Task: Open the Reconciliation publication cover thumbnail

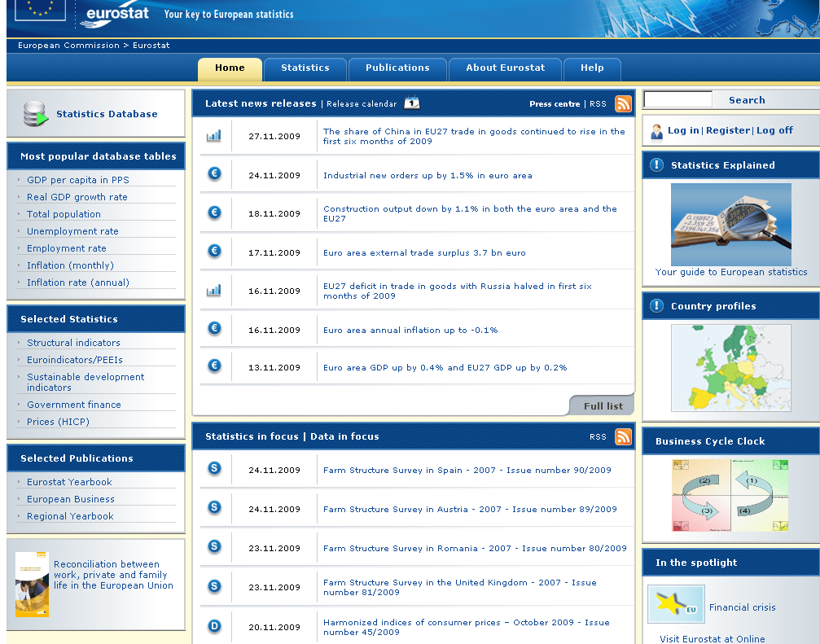Action: (x=32, y=585)
